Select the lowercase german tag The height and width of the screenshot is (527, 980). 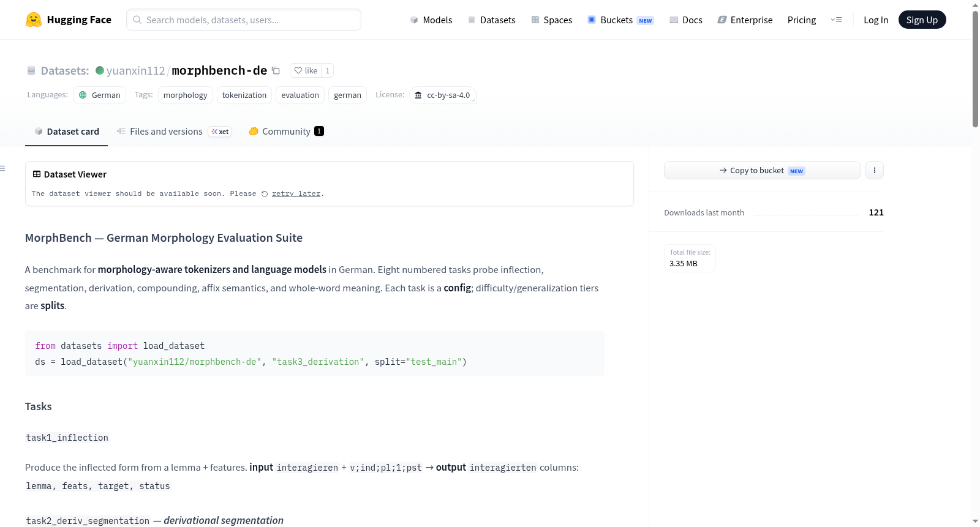(348, 95)
